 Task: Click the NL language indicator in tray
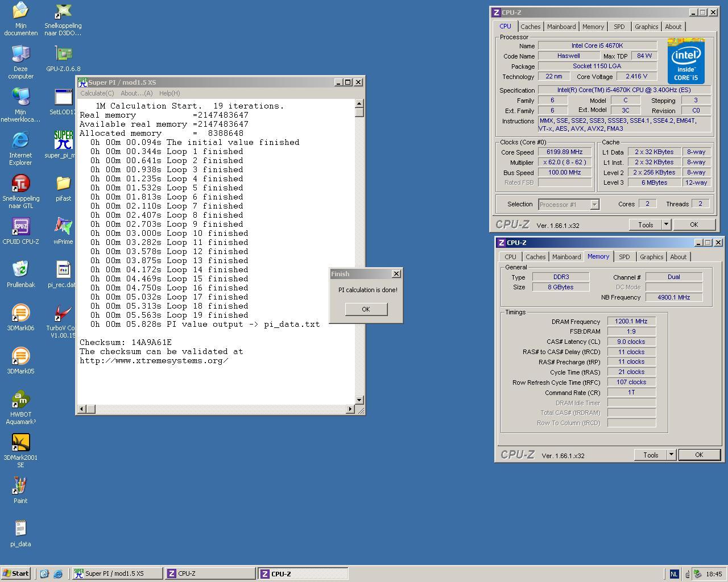pyautogui.click(x=674, y=574)
